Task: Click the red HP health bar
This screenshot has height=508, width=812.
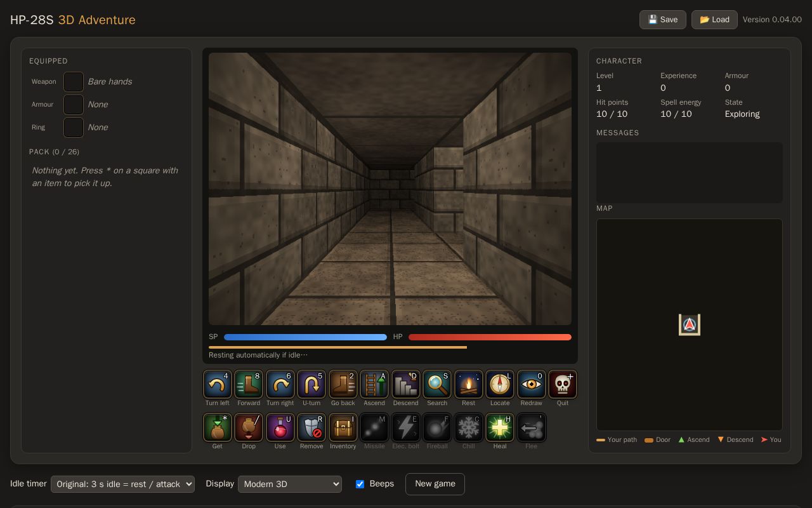Action: pos(490,337)
